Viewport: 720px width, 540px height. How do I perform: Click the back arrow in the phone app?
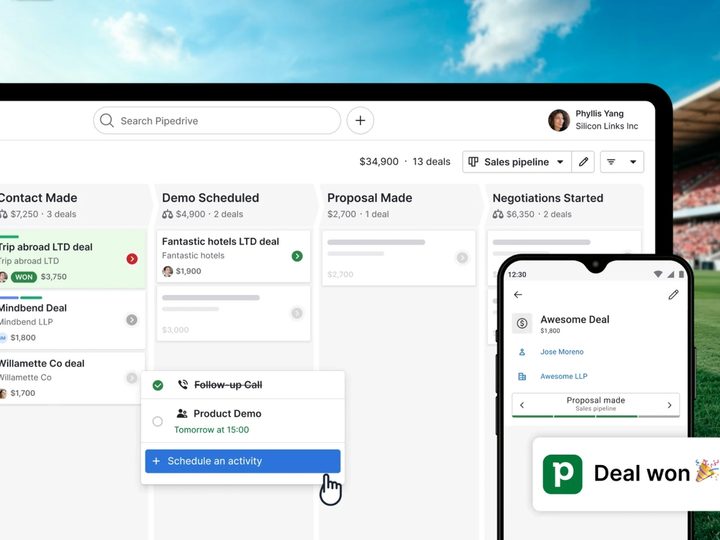coord(518,294)
